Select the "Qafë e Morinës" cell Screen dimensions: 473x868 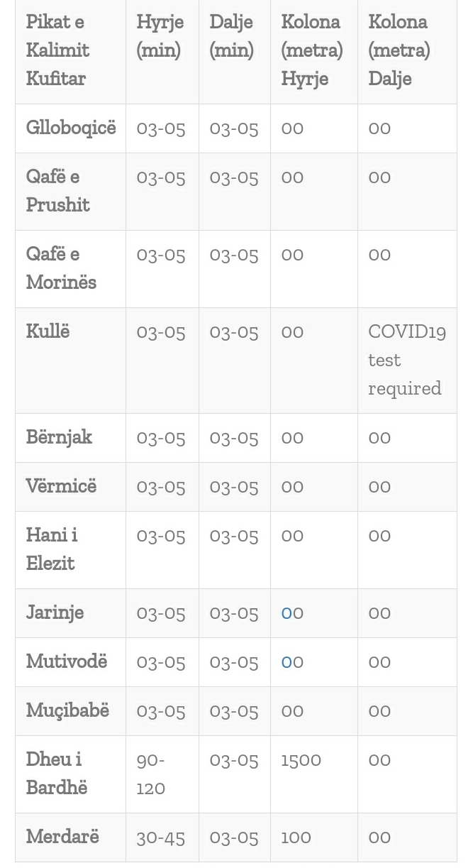click(61, 268)
